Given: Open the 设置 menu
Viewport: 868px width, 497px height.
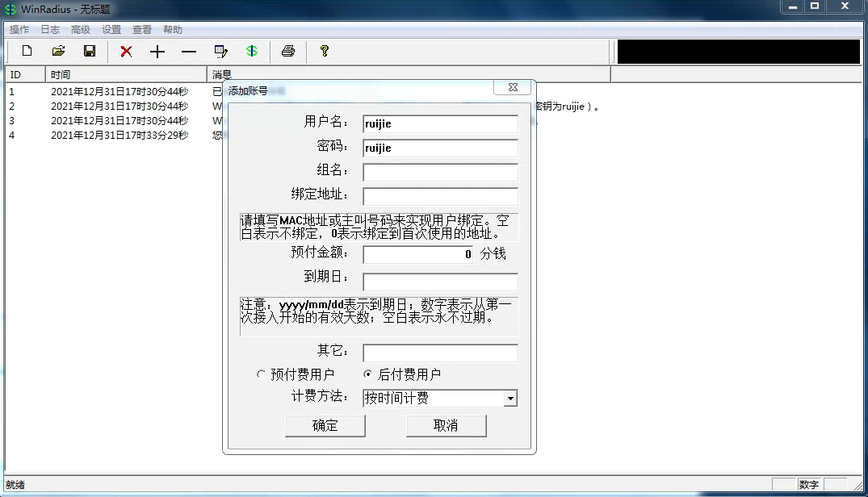Looking at the screenshot, I should tap(111, 30).
